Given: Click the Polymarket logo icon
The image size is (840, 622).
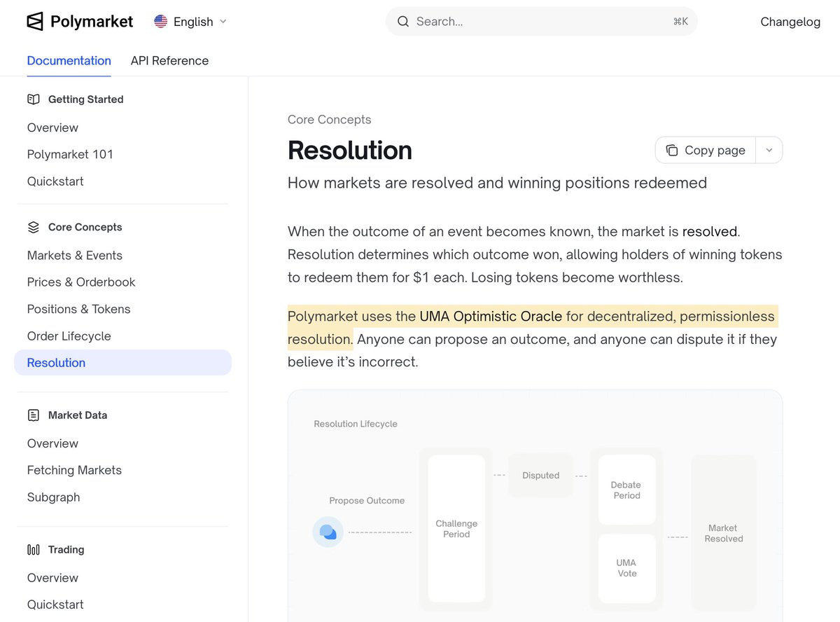Looking at the screenshot, I should 35,22.
